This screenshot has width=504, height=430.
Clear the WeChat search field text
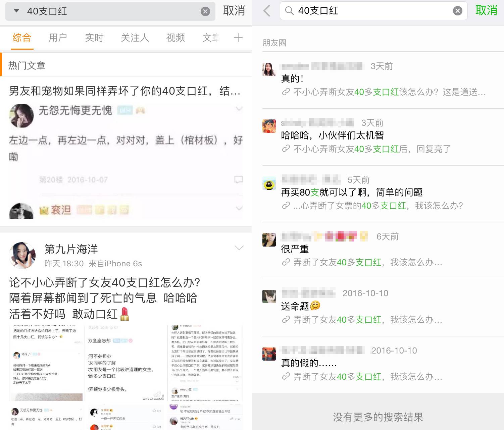pos(457,11)
